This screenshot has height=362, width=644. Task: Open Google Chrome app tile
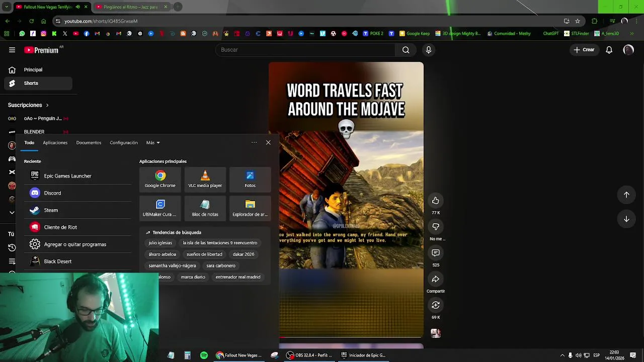tap(160, 179)
